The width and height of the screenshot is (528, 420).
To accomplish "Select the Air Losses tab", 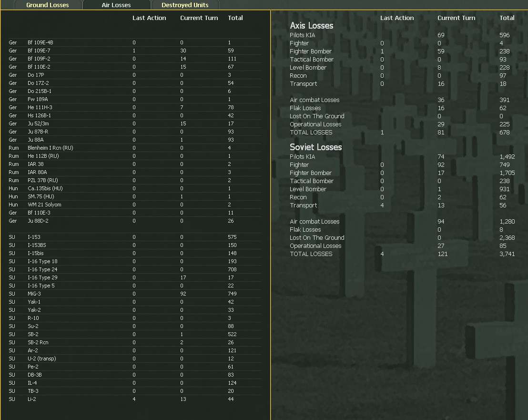I will (116, 5).
